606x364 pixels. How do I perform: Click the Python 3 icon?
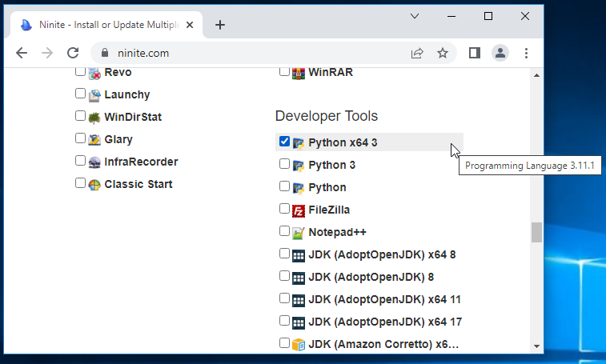[x=299, y=166]
